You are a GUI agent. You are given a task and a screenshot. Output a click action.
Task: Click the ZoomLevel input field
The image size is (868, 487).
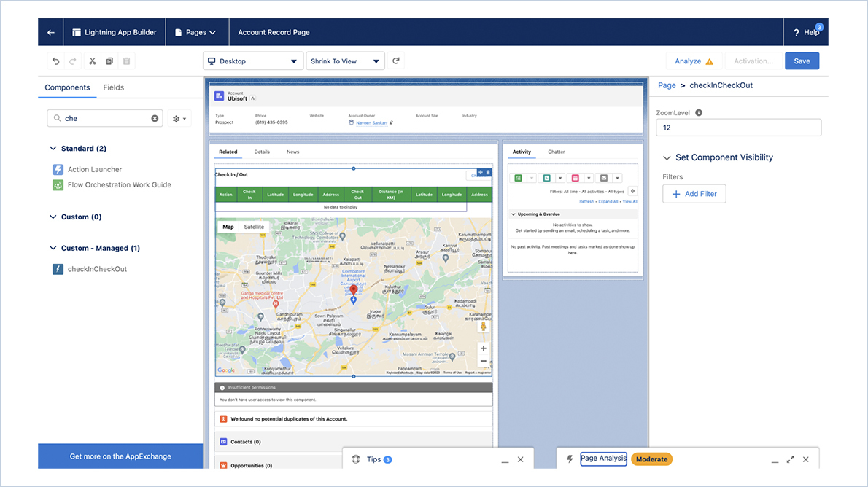coord(738,127)
